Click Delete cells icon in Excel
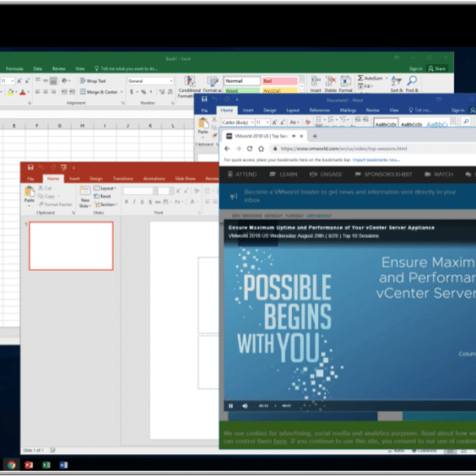This screenshot has width=476, height=476. 330,81
